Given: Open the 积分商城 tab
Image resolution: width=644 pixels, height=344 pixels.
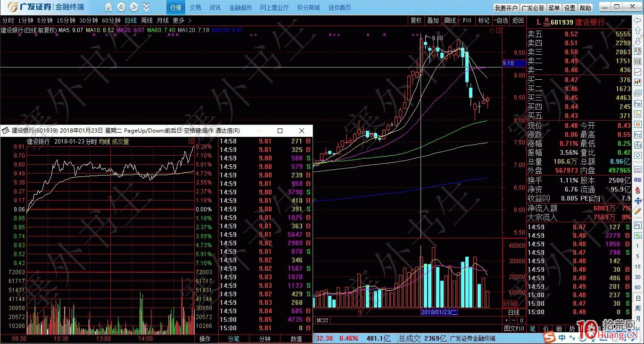Looking at the screenshot, I should point(308,8).
